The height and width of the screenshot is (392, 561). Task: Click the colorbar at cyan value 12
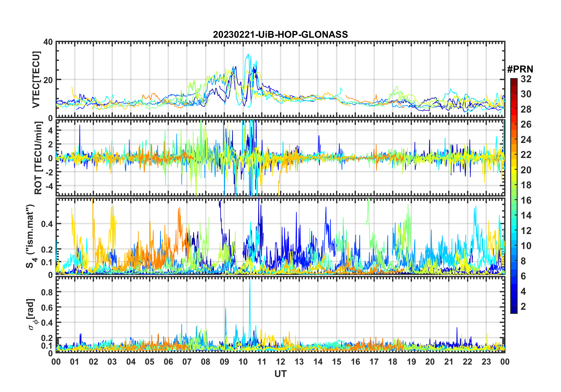click(514, 231)
